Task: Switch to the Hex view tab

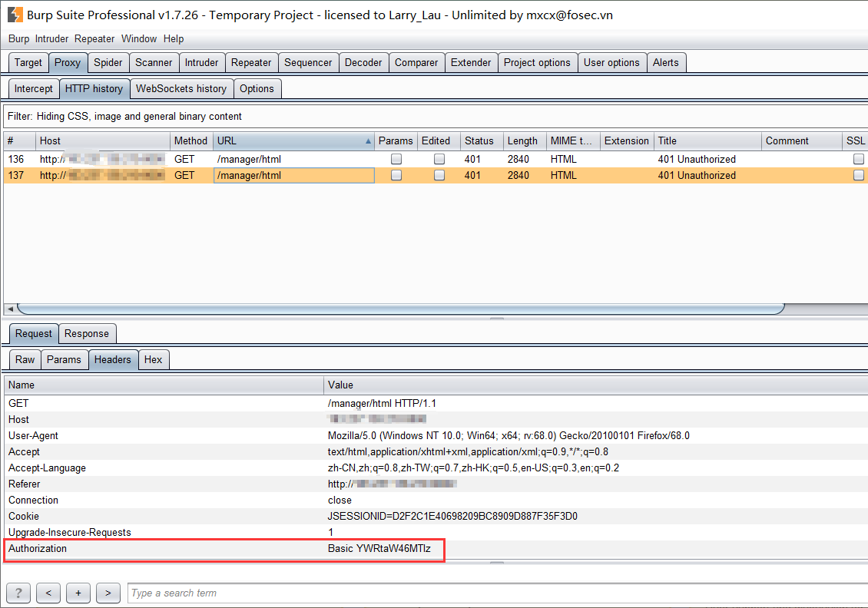Action: click(x=154, y=359)
